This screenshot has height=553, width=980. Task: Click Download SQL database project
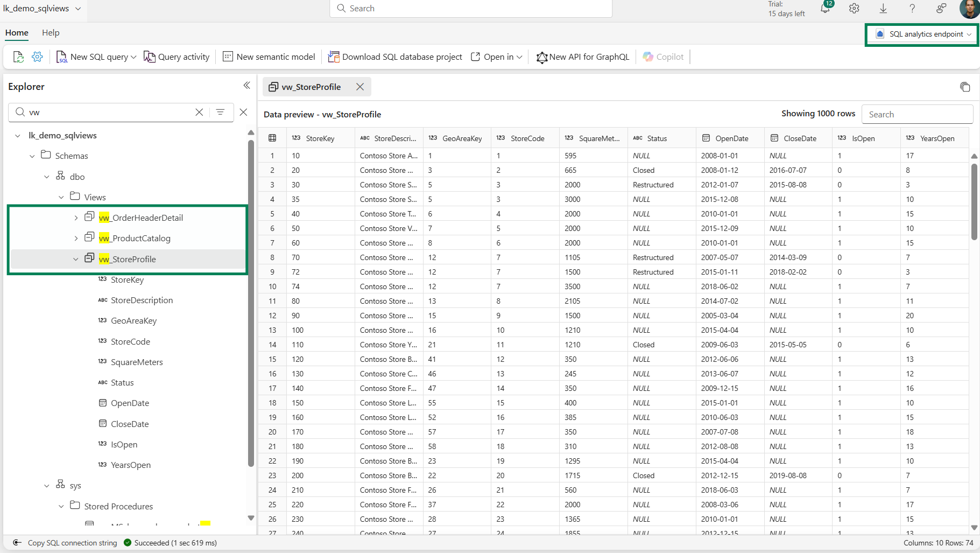395,57
